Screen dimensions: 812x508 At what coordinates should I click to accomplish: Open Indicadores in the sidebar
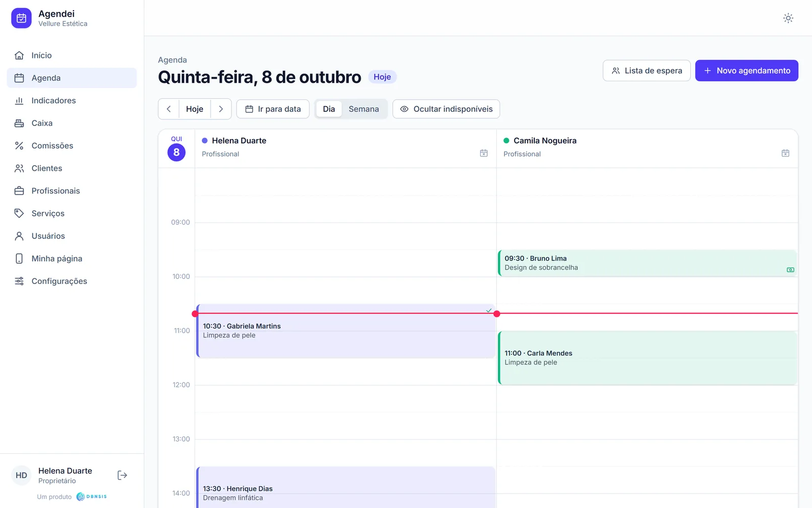[72, 101]
